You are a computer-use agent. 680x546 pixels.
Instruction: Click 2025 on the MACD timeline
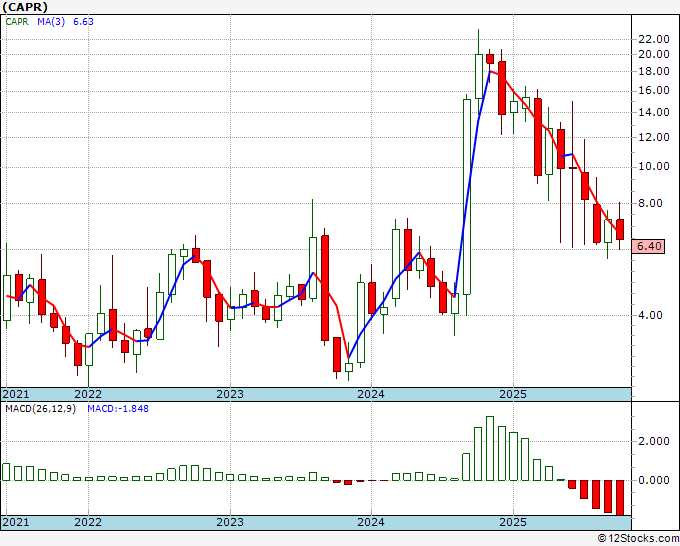(513, 522)
